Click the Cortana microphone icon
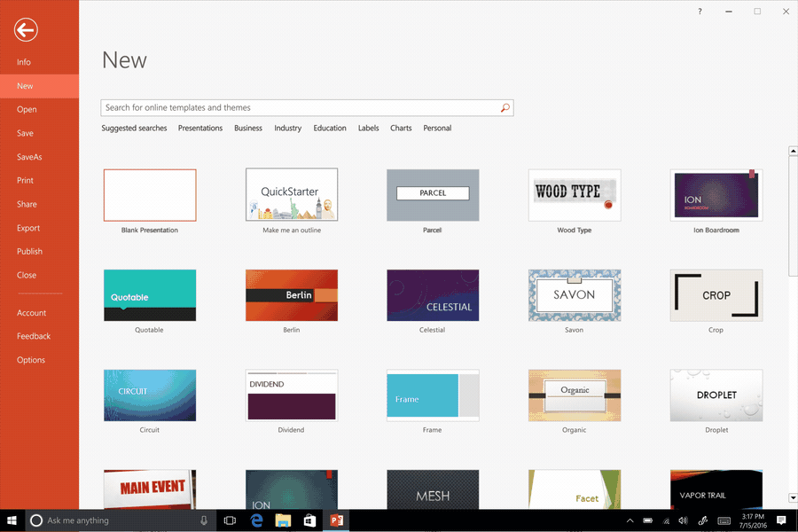 204,520
